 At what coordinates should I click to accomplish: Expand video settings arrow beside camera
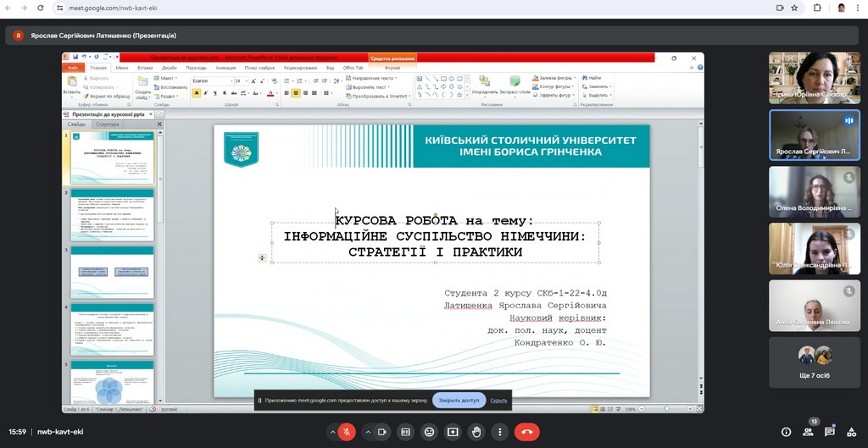tap(368, 432)
